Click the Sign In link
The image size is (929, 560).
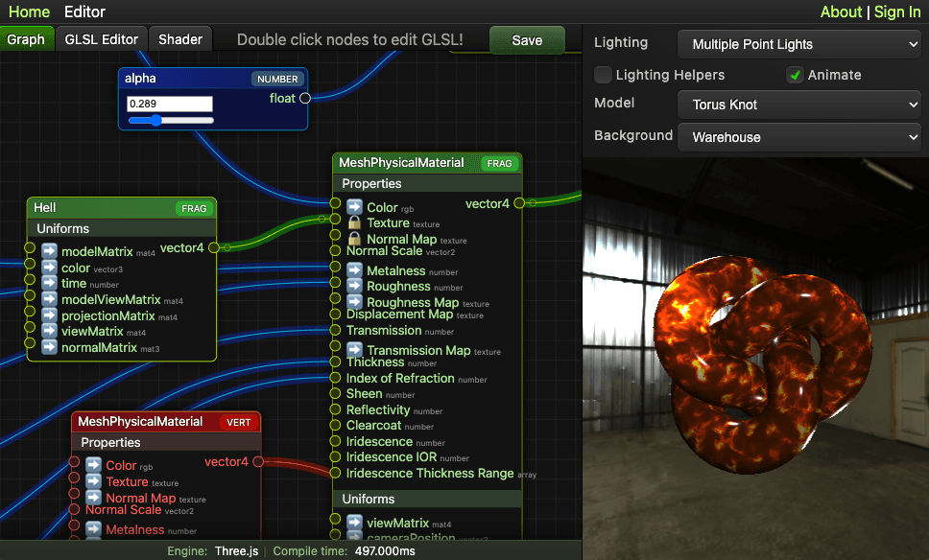897,12
